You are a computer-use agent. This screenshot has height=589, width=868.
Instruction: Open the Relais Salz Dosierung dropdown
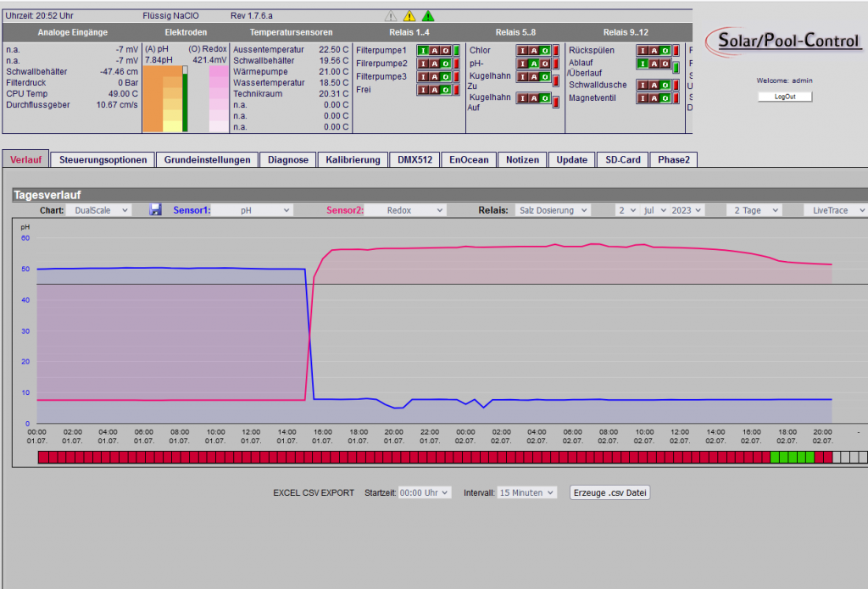[553, 210]
